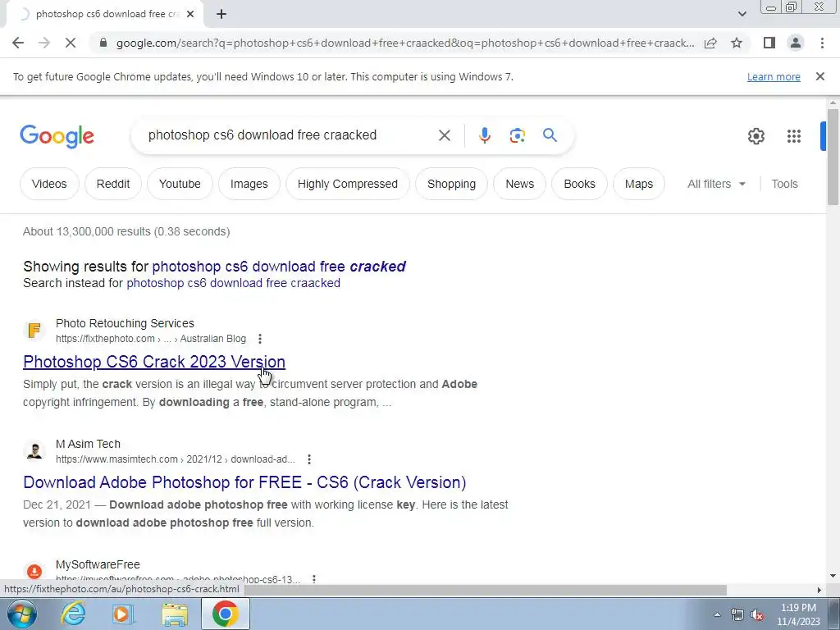Switch to News results

pyautogui.click(x=519, y=184)
